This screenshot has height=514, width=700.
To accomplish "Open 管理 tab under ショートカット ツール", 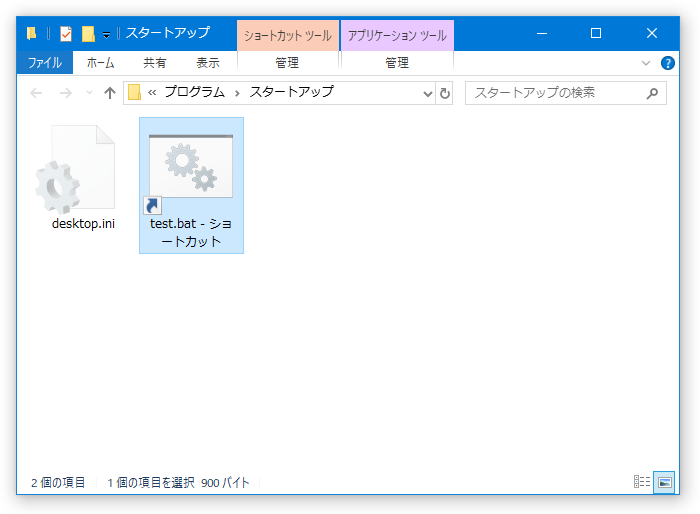I will 288,63.
